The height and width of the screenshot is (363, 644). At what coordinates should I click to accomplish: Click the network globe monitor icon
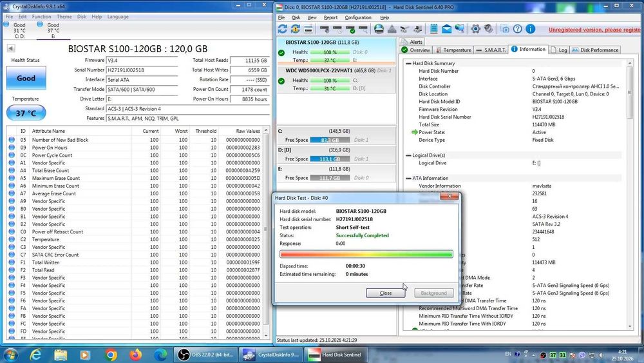(x=460, y=28)
